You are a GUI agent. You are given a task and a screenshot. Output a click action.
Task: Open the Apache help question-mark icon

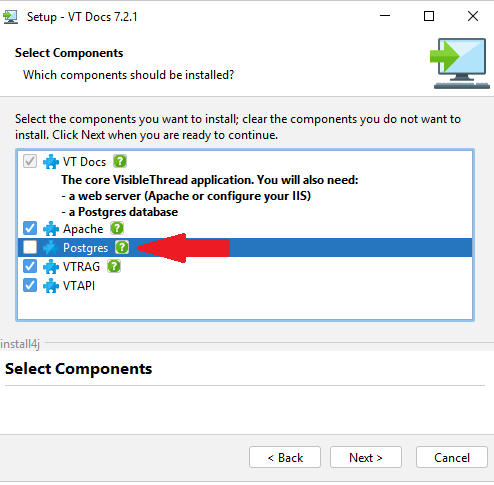117,228
